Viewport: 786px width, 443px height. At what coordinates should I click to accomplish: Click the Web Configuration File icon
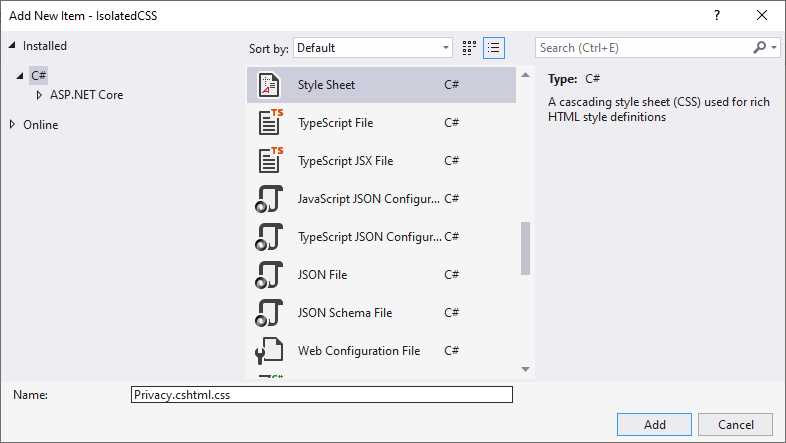[269, 350]
